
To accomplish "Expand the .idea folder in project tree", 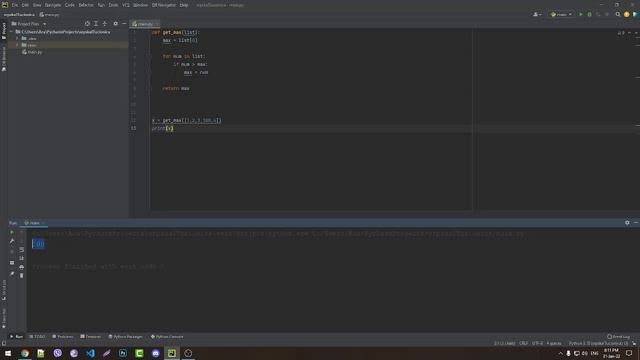I will 18,38.
